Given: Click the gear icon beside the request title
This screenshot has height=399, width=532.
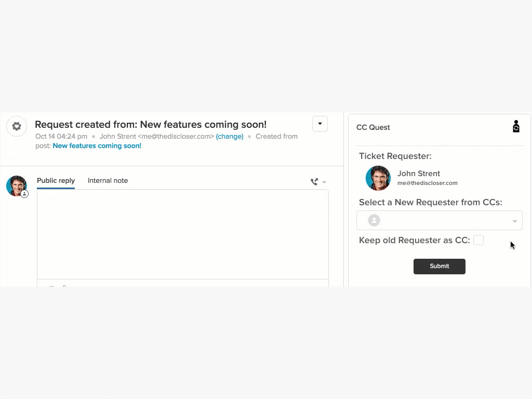Looking at the screenshot, I should [17, 126].
